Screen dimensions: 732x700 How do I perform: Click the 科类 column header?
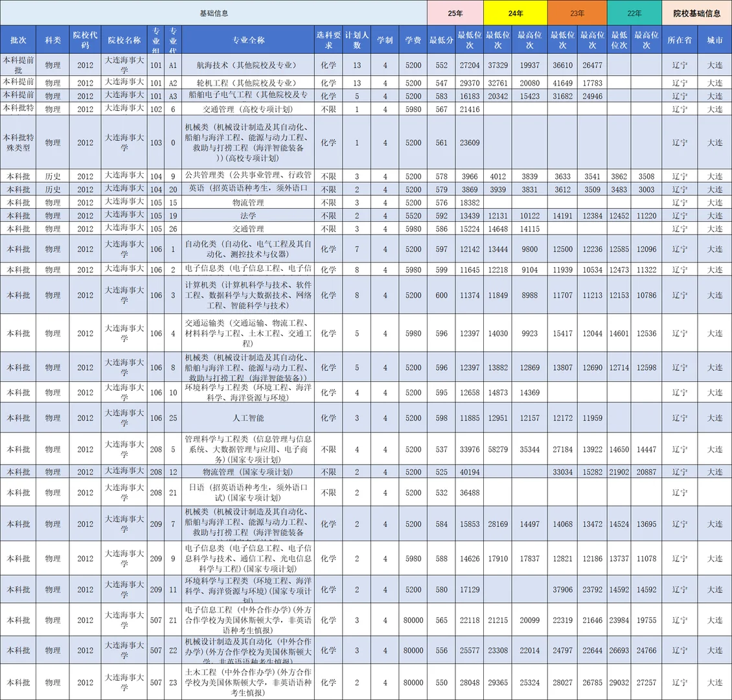52,40
